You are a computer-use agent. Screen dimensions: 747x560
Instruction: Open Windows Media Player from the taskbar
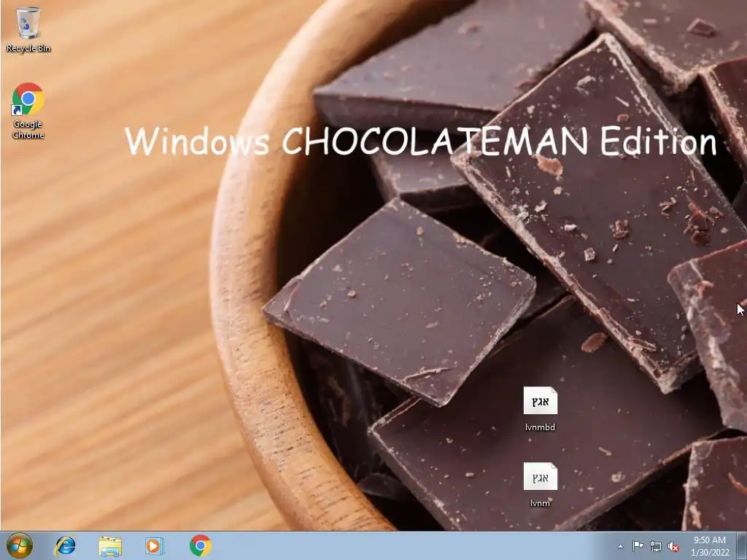point(155,545)
